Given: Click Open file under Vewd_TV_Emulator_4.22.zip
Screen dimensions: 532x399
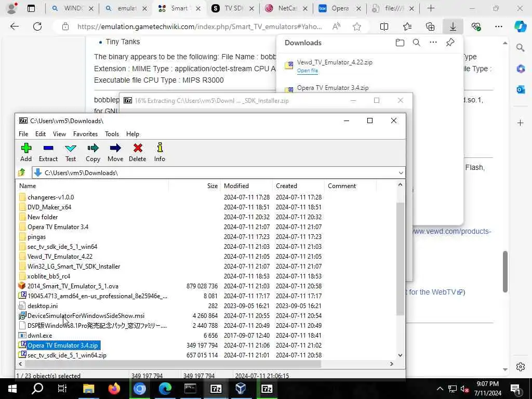Looking at the screenshot, I should coord(308,71).
